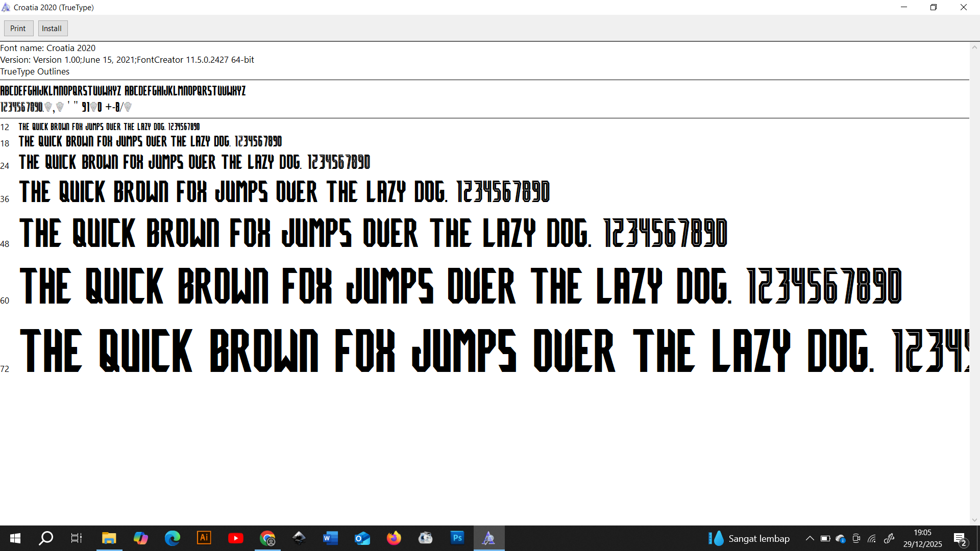The width and height of the screenshot is (980, 551).
Task: Open the Sangat lembap weather widget
Action: click(x=749, y=538)
